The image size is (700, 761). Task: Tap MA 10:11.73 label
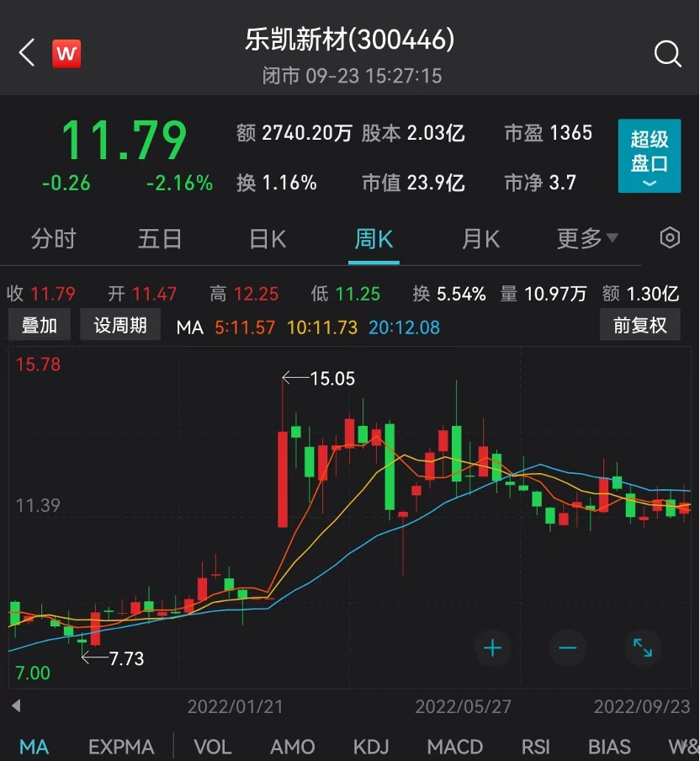click(322, 327)
